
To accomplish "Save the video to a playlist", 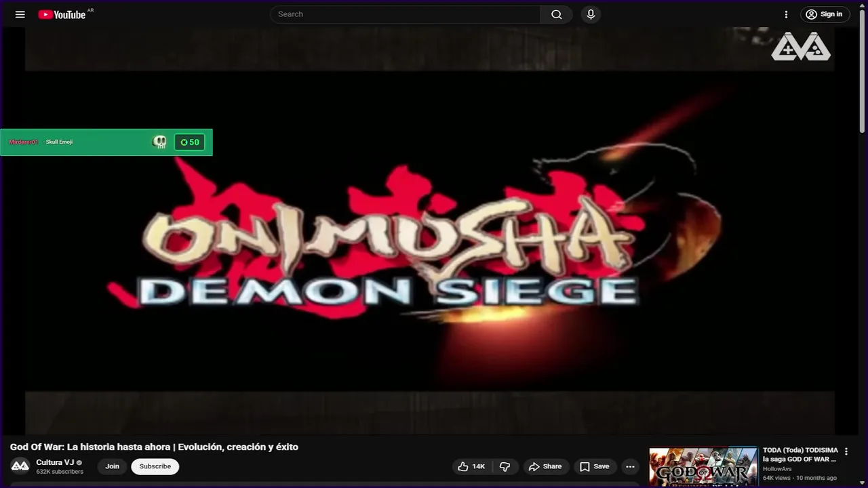I will (595, 466).
